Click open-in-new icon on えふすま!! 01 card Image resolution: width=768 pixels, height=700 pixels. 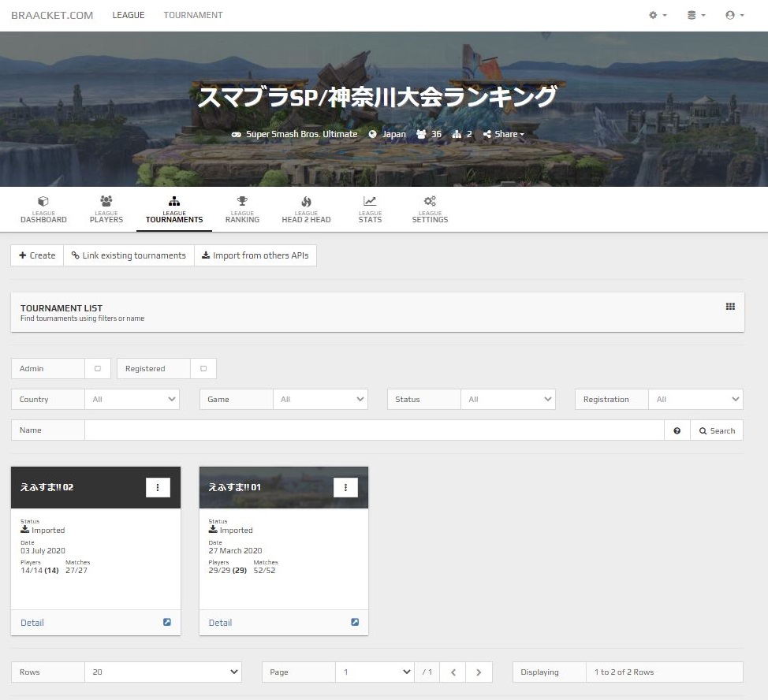[x=355, y=622]
